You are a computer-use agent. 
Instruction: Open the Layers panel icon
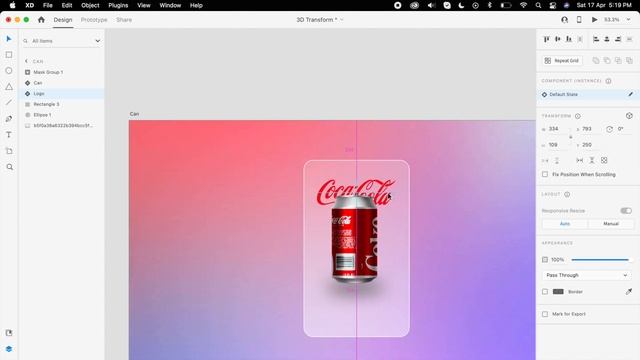[x=9, y=349]
